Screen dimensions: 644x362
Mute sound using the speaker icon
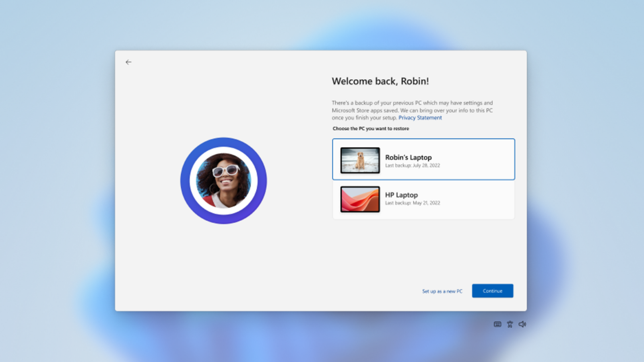tap(522, 324)
